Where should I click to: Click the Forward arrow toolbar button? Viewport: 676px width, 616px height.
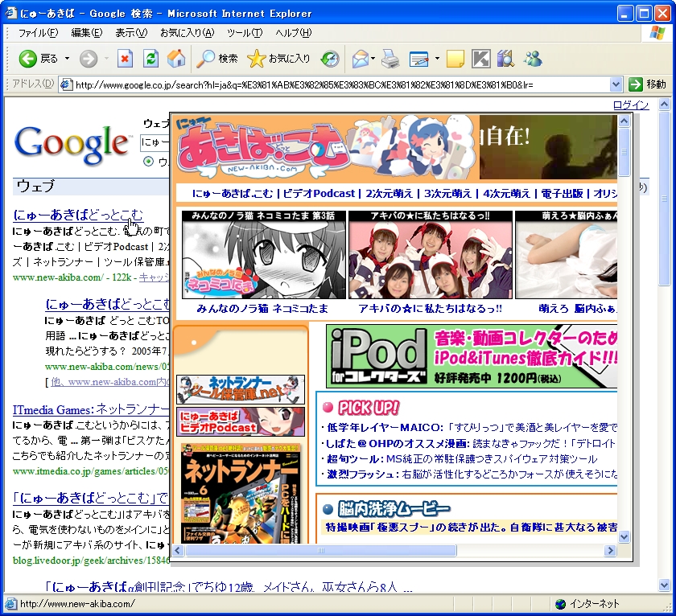point(88,59)
